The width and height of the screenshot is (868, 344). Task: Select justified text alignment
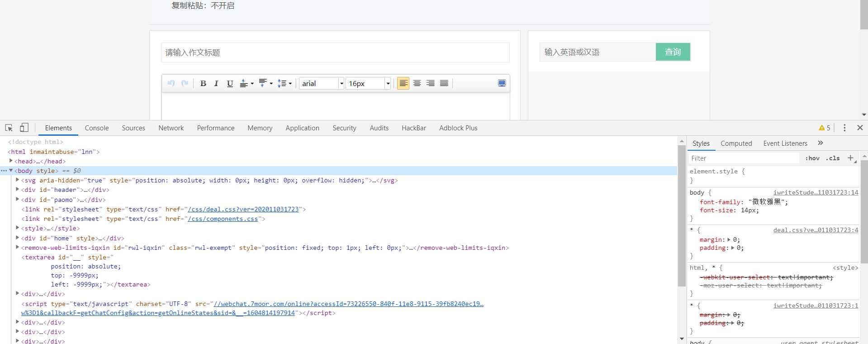click(444, 83)
